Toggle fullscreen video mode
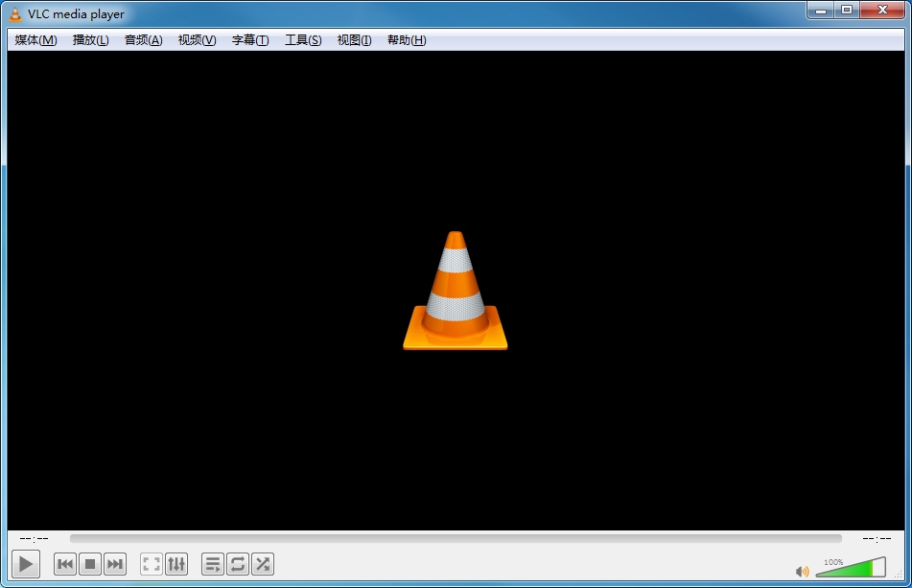912x588 pixels. tap(152, 564)
